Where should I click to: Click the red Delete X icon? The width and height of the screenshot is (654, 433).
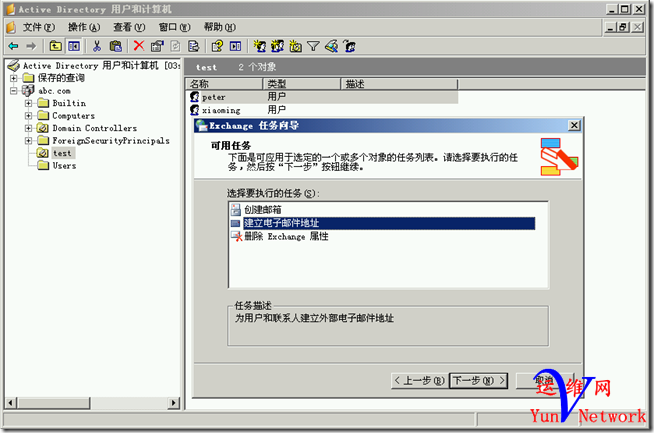(x=138, y=46)
